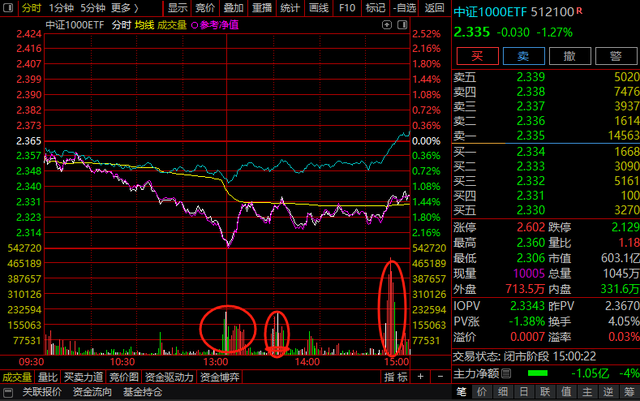
Task: Switch to the 5分钟 chart period
Action: 93,8
